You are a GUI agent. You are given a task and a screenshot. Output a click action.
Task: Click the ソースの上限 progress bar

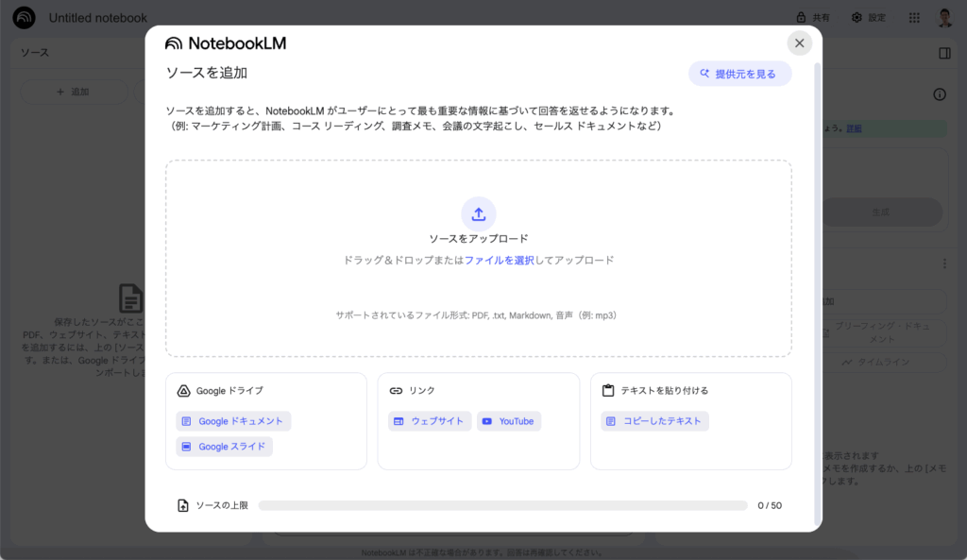tap(502, 506)
